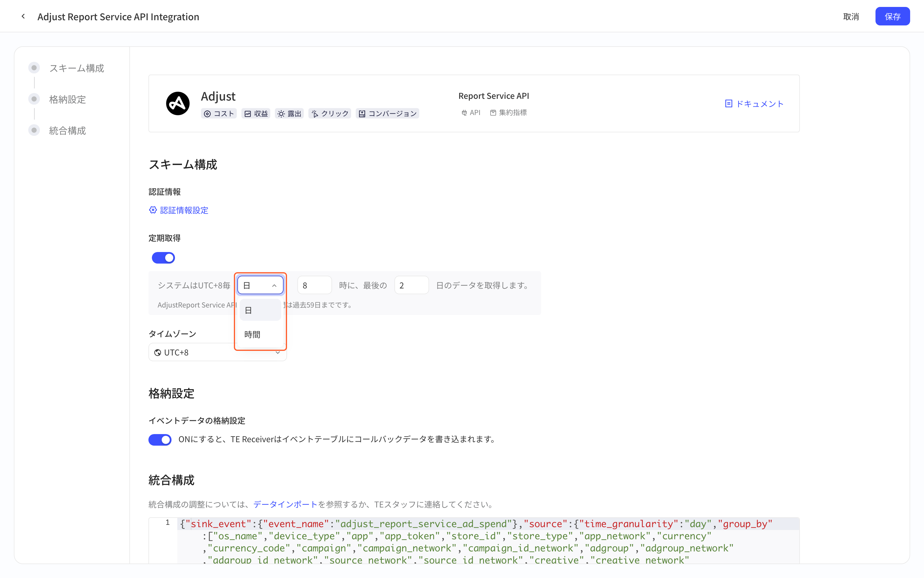Go to スキーム構成 step in sidebar
The height and width of the screenshot is (578, 924).
pos(76,68)
